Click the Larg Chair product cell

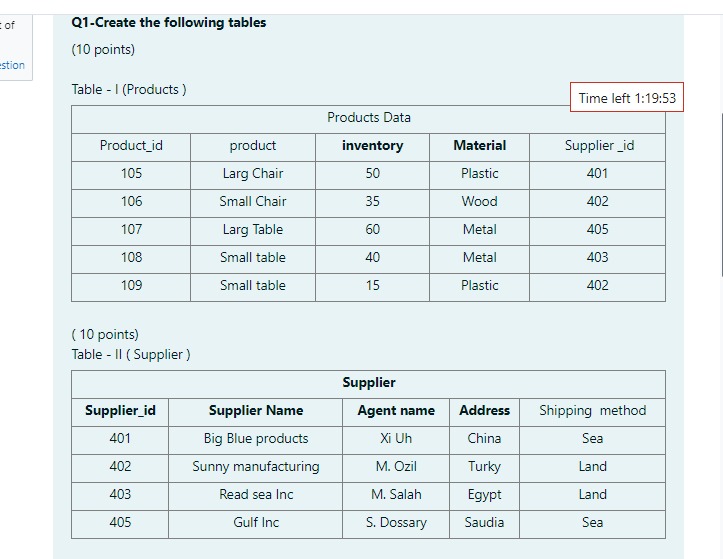[253, 174]
